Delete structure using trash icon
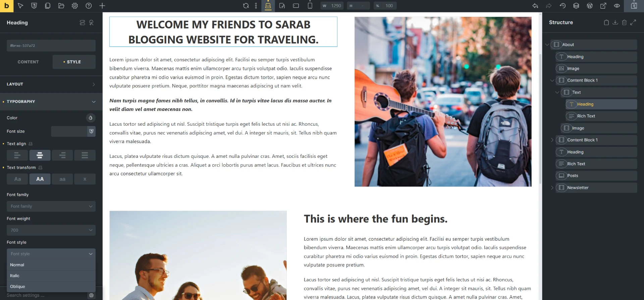This screenshot has height=300, width=644. pyautogui.click(x=624, y=22)
